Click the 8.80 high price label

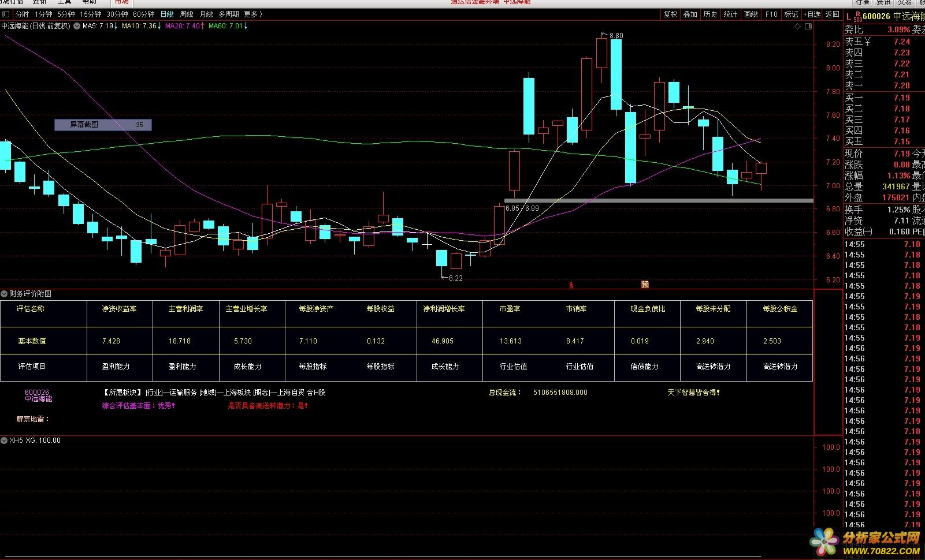point(616,36)
